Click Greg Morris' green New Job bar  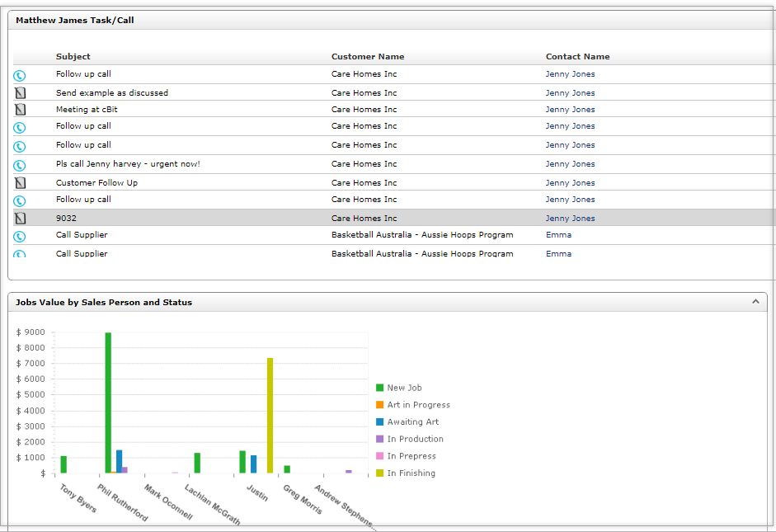tap(287, 469)
